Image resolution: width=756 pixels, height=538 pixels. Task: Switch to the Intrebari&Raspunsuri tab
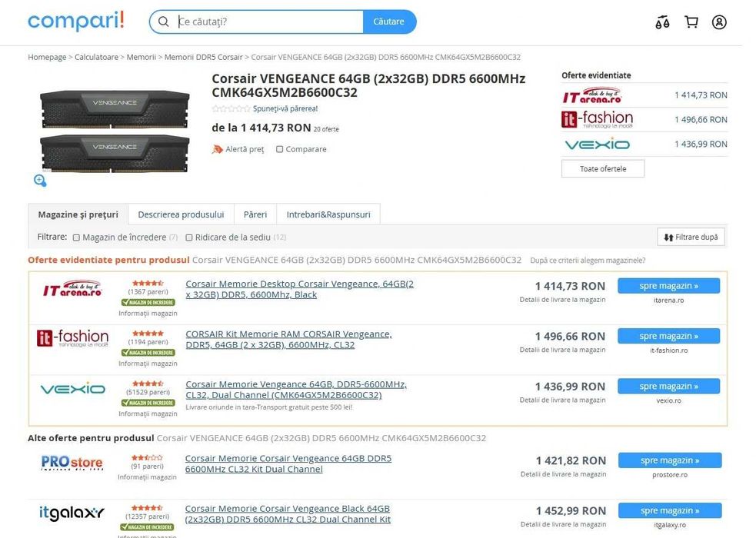[328, 214]
